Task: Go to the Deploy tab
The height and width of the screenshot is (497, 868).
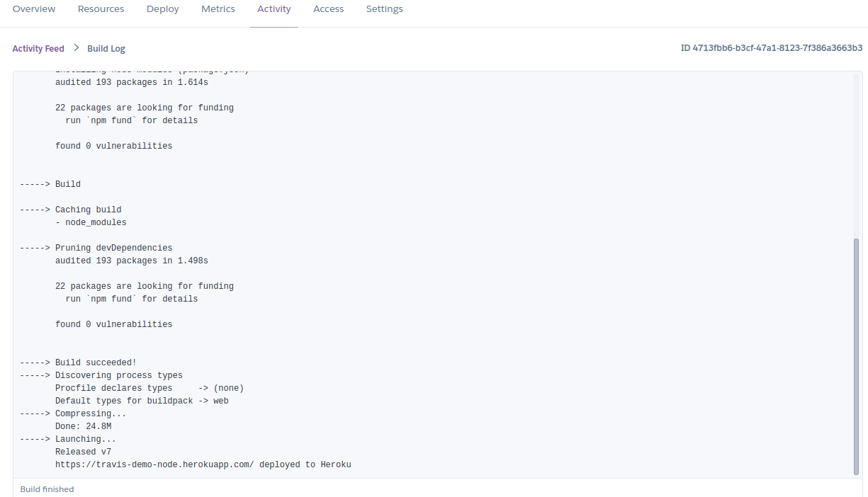Action: 162,9
